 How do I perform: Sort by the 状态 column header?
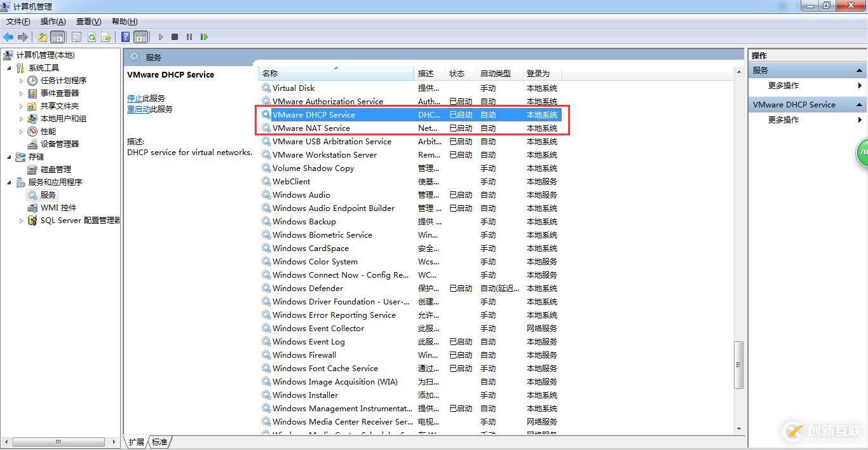tap(461, 73)
